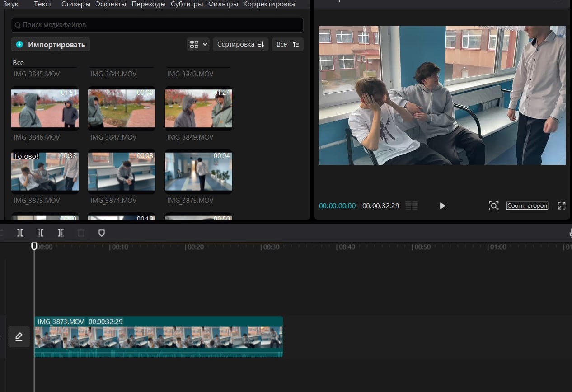Click the IMG_3847.MOV file name label
This screenshot has height=392, width=572.
point(113,137)
